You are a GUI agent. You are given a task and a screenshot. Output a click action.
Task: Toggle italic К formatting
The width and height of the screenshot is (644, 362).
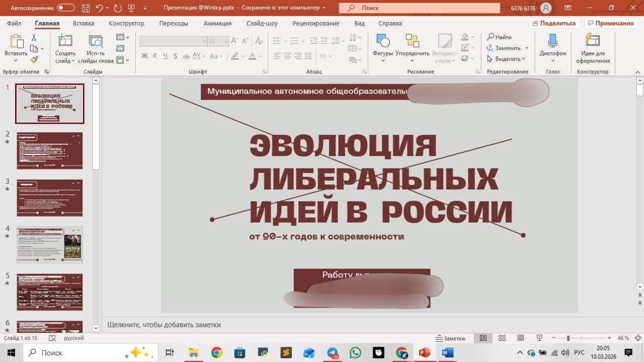pyautogui.click(x=155, y=56)
